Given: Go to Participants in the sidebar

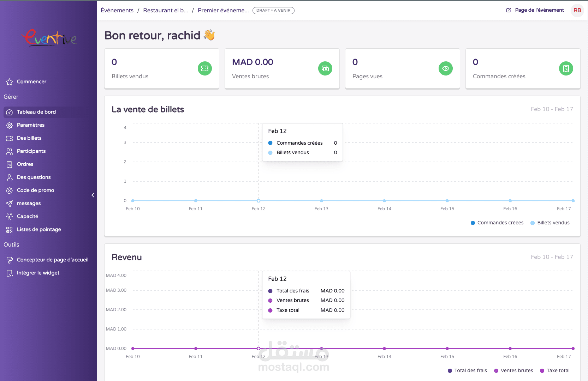Looking at the screenshot, I should coord(31,151).
